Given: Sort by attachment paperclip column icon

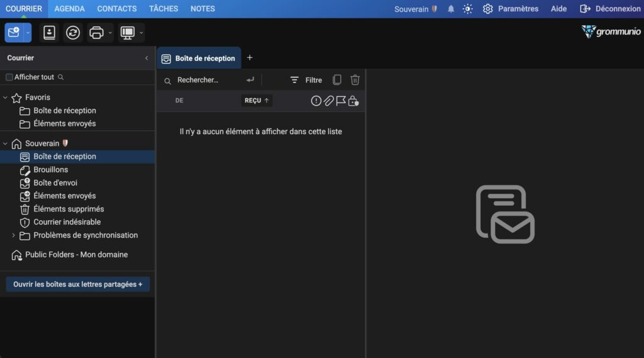Looking at the screenshot, I should pyautogui.click(x=328, y=101).
